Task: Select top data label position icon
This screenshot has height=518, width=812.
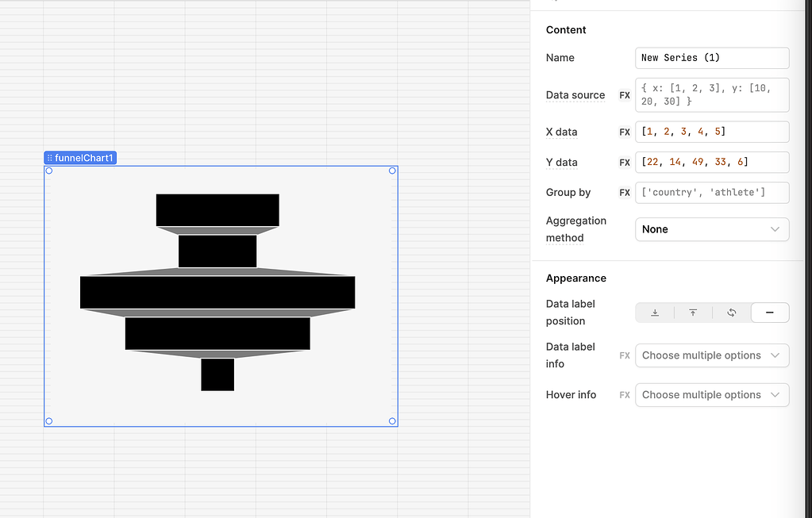Action: pos(693,313)
